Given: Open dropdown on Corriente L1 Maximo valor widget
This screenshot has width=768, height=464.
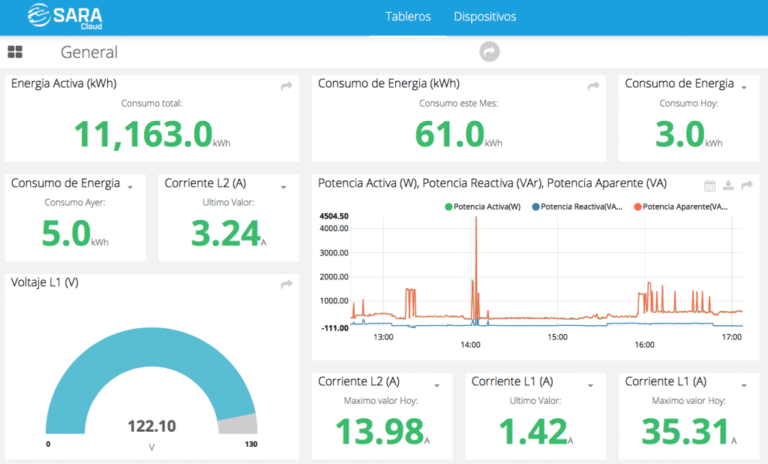Looking at the screenshot, I should [x=744, y=384].
